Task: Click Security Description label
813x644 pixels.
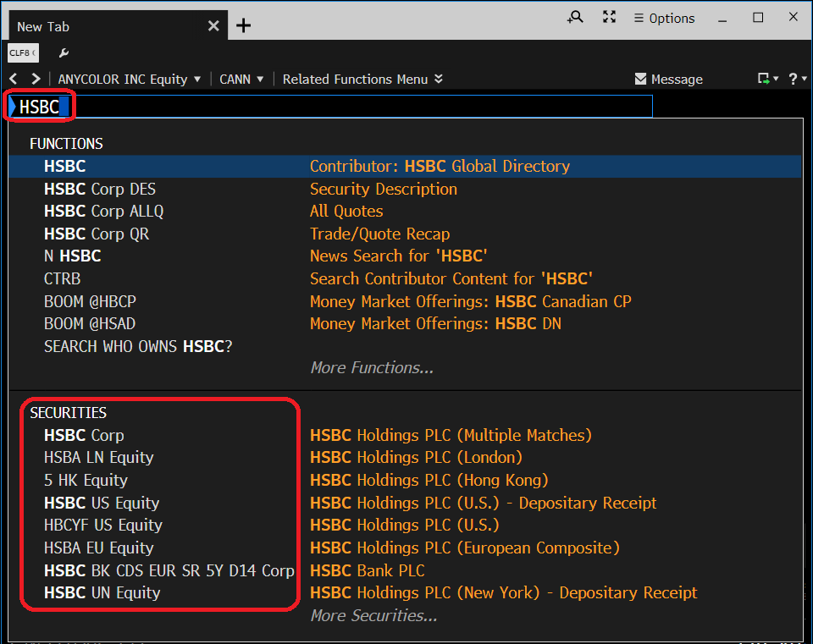Action: (x=384, y=189)
